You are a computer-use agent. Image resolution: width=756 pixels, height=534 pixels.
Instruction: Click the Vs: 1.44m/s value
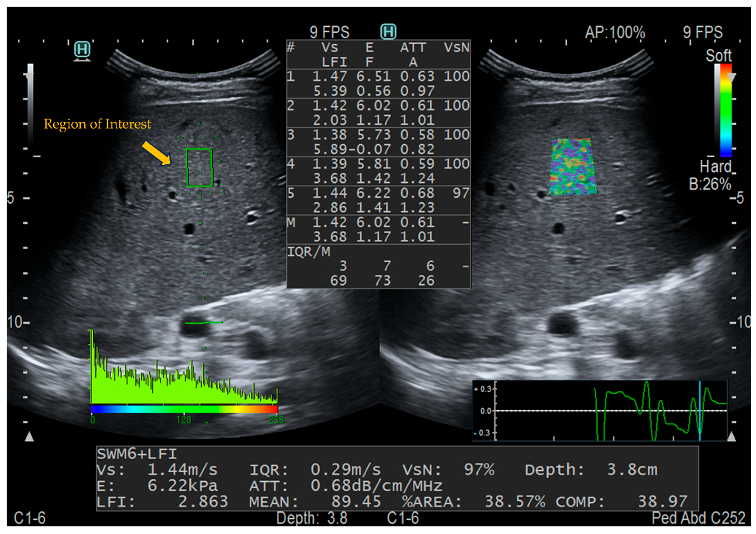[157, 470]
